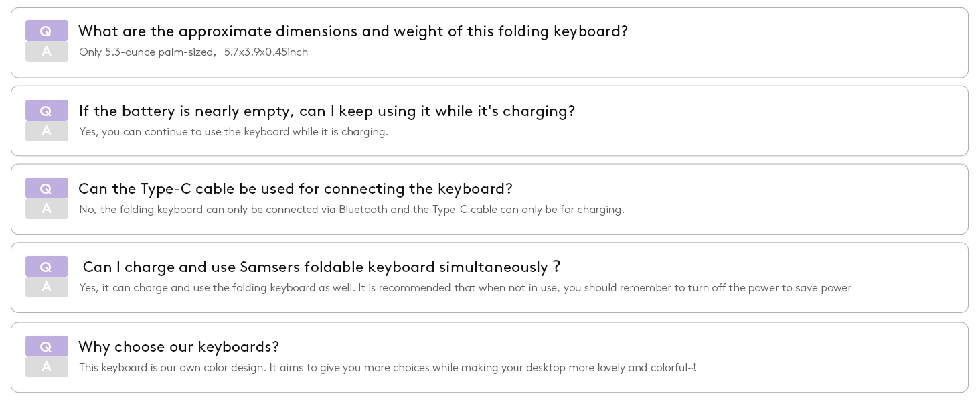The height and width of the screenshot is (402, 980).
Task: Click the Q badge beside Samsers foldable keyboard question
Action: 46,267
